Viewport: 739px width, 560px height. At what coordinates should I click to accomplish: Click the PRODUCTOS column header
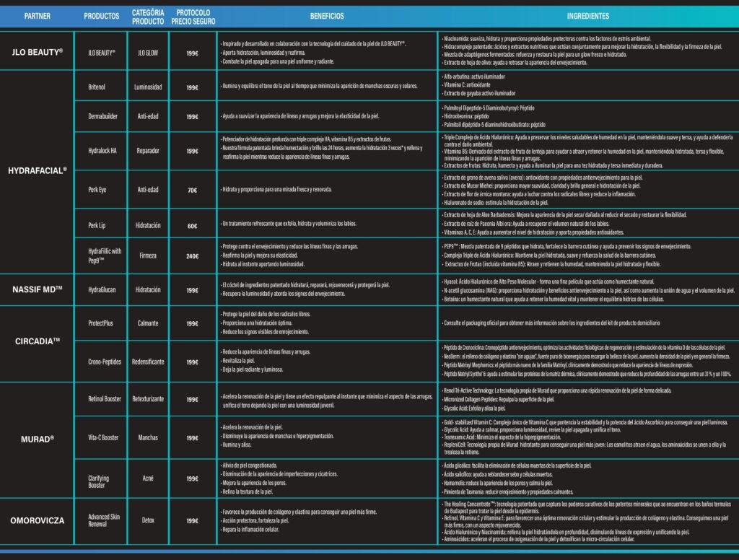(101, 16)
